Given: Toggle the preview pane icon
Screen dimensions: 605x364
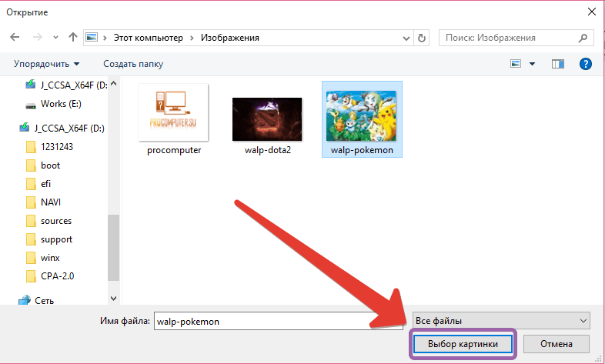Looking at the screenshot, I should pyautogui.click(x=558, y=64).
